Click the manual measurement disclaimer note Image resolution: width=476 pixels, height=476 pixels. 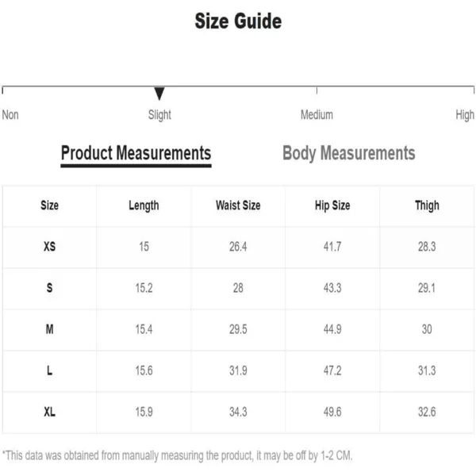pyautogui.click(x=177, y=455)
